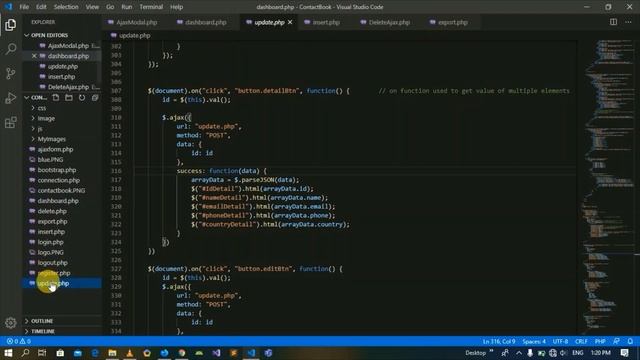Open the Windows Start menu

pos(8,353)
